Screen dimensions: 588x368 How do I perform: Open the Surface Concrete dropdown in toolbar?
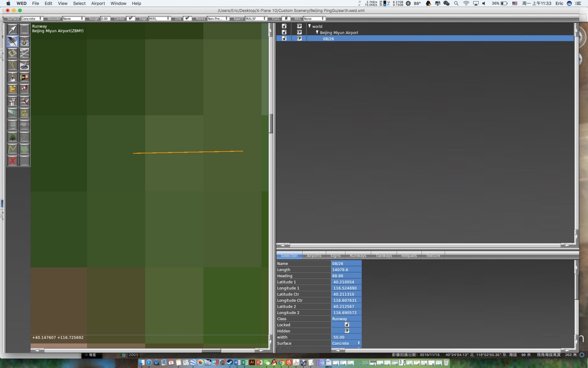click(32, 18)
